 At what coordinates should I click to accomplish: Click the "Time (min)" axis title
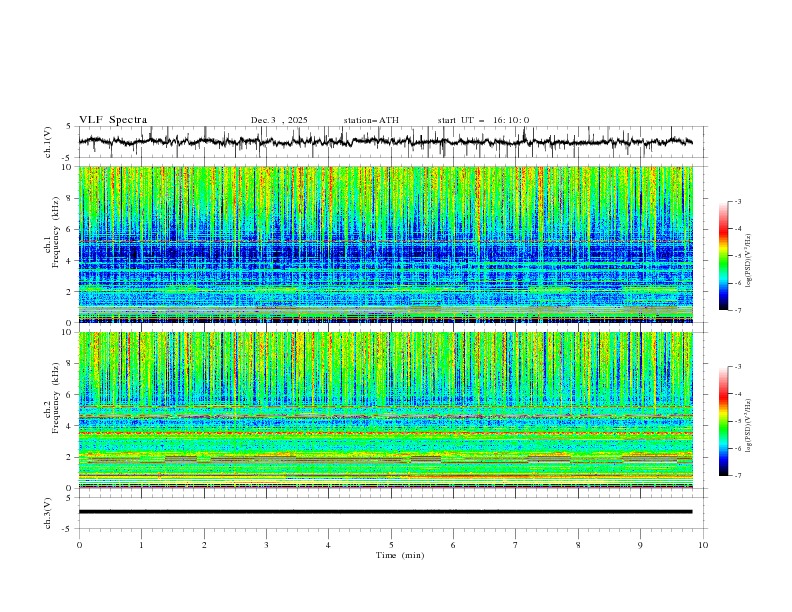click(x=400, y=555)
